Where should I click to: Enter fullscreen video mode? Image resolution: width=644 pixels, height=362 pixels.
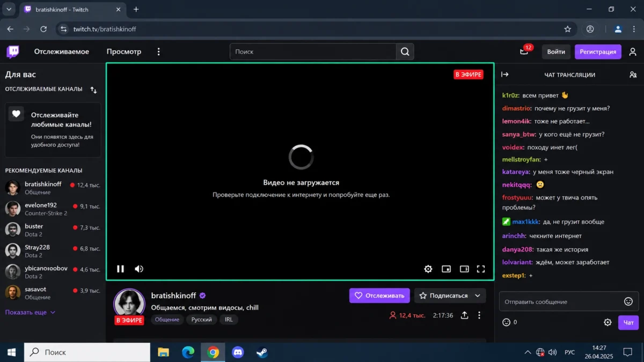(481, 269)
